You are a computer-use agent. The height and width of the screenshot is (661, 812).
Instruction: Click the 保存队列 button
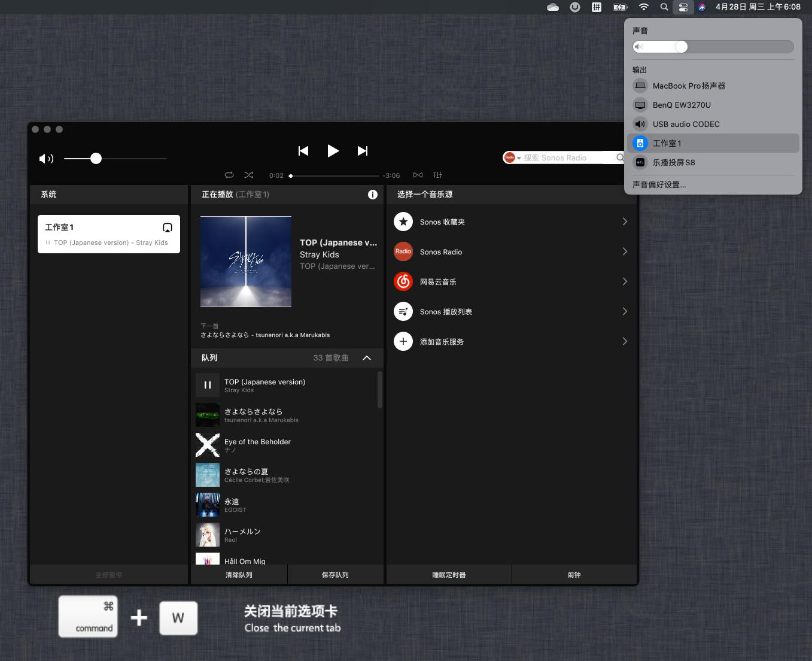pos(336,575)
